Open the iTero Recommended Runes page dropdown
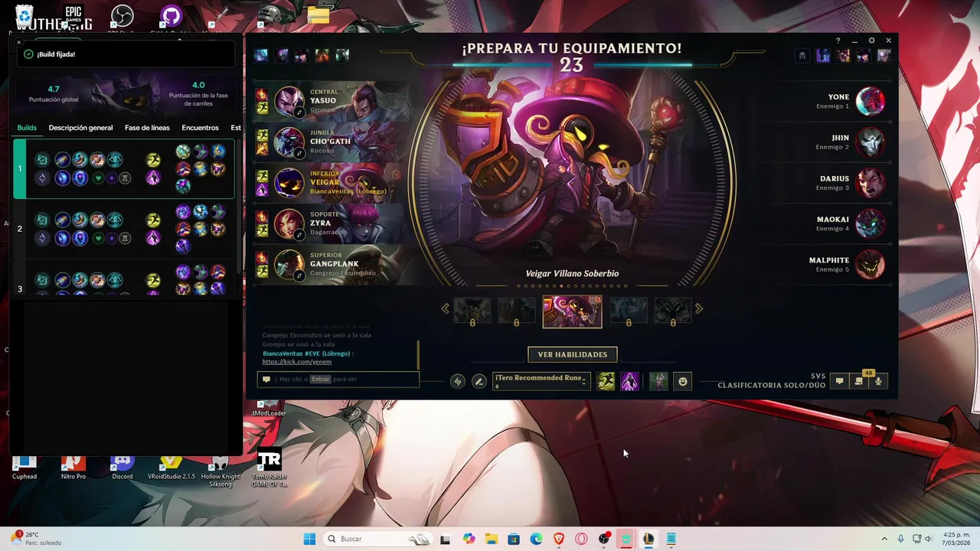This screenshot has height=551, width=980. [x=542, y=381]
